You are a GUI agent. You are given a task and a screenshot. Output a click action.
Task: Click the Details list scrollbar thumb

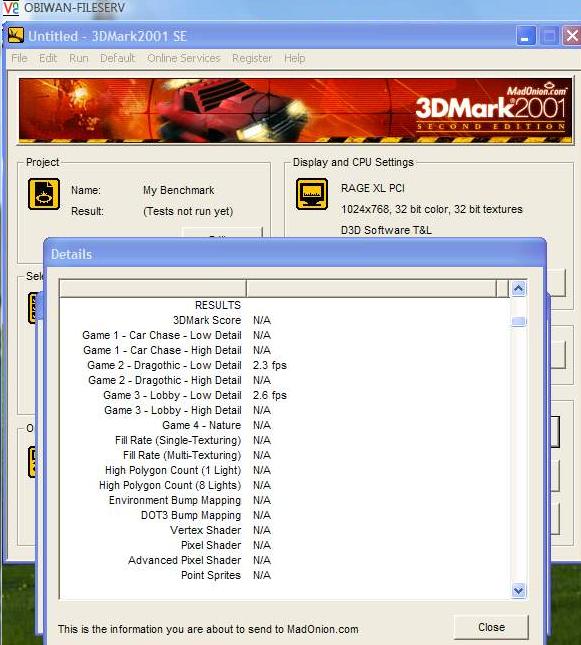click(x=518, y=321)
